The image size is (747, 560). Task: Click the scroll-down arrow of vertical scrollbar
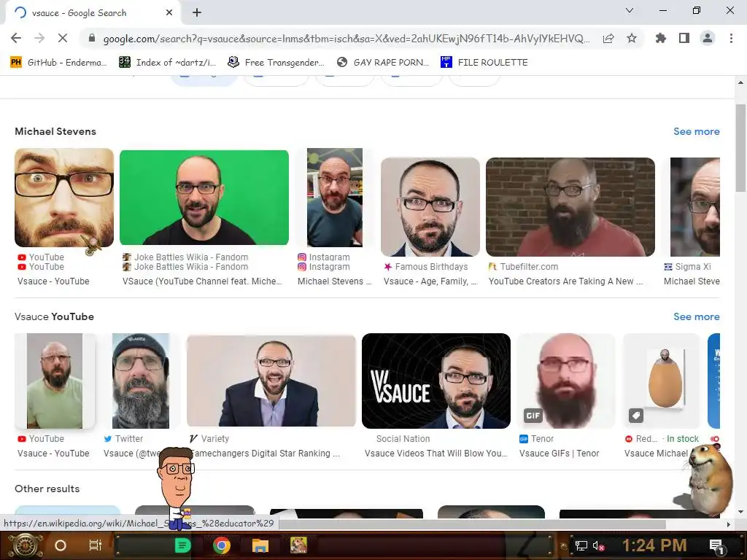click(x=740, y=512)
